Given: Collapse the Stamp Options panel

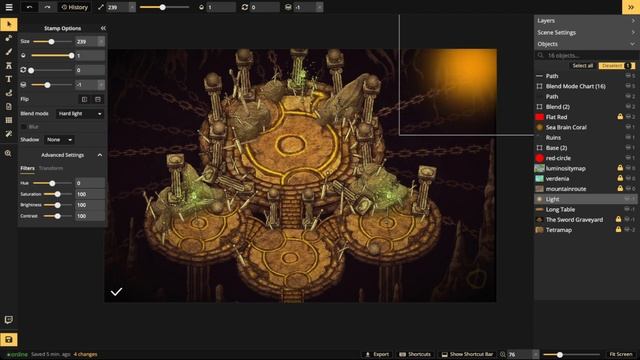Looking at the screenshot, I should (x=103, y=28).
